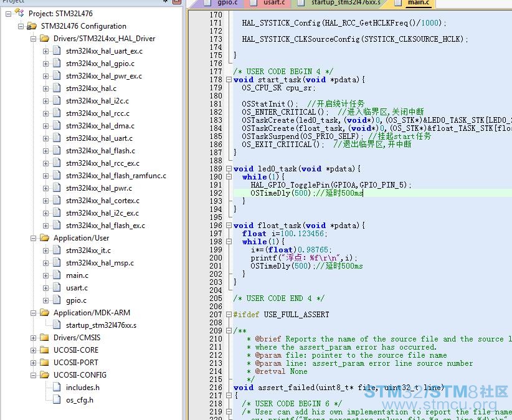Click the Application/User folder icon

44,238
